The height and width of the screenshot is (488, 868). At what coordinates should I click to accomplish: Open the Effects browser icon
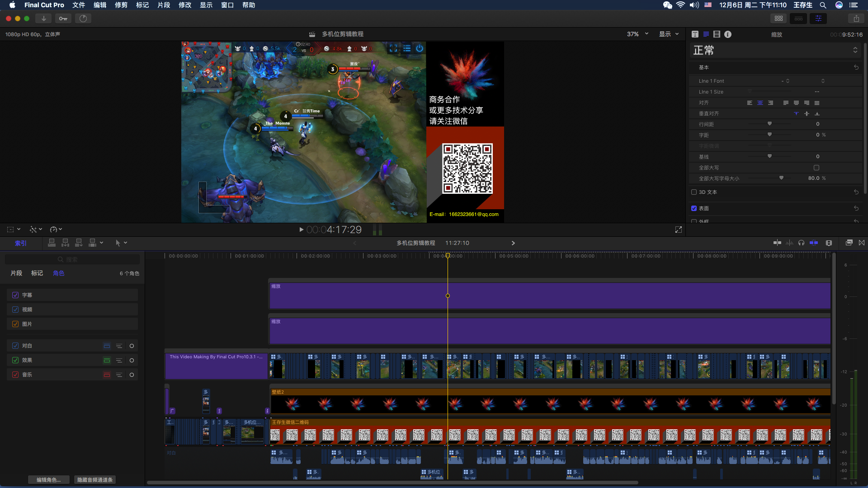click(x=849, y=243)
